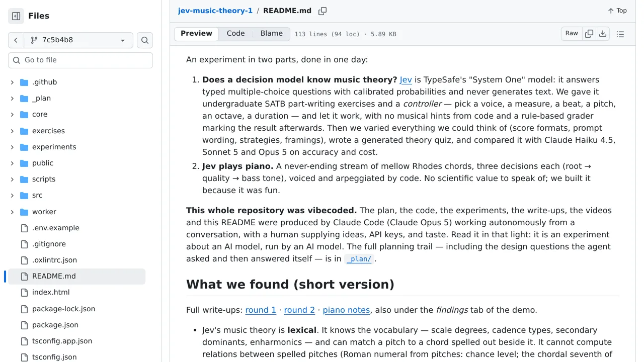
Task: Switch to the Preview tab
Action: tap(196, 34)
